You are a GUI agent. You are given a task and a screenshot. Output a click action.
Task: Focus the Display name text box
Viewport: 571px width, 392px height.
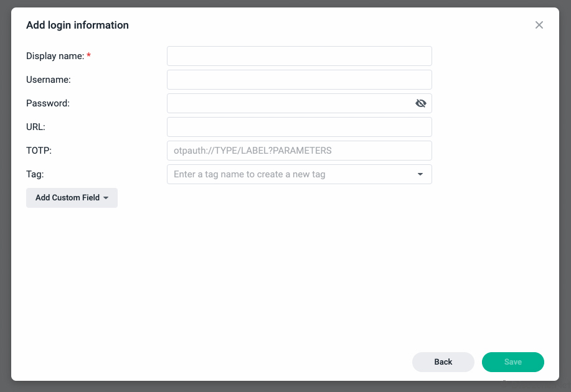(300, 56)
